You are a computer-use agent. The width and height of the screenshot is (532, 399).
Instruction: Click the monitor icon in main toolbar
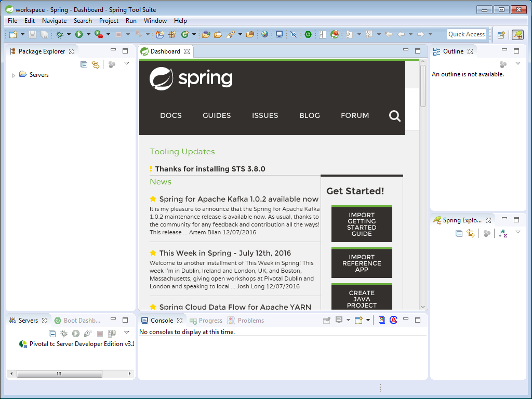[x=279, y=34]
